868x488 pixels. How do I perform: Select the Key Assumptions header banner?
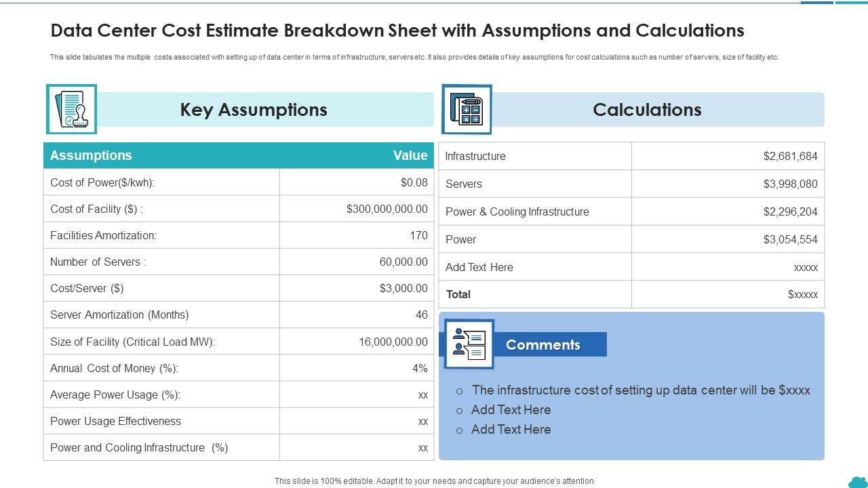(254, 110)
